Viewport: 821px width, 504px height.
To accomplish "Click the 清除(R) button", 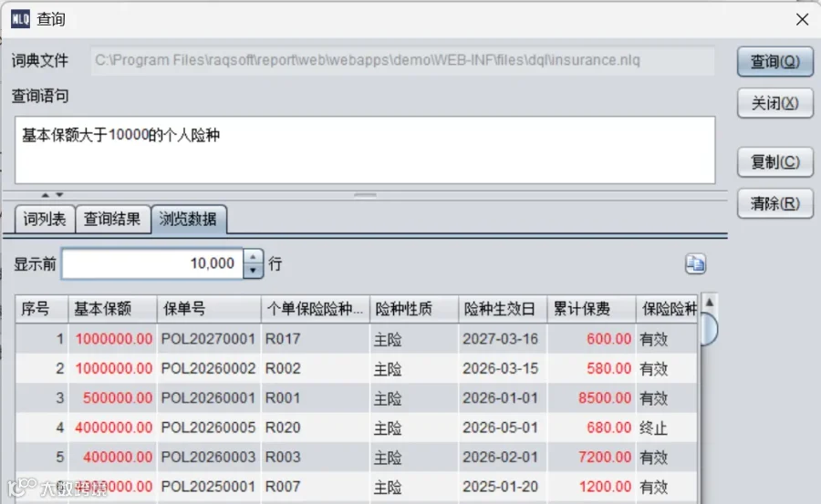I will (x=774, y=203).
